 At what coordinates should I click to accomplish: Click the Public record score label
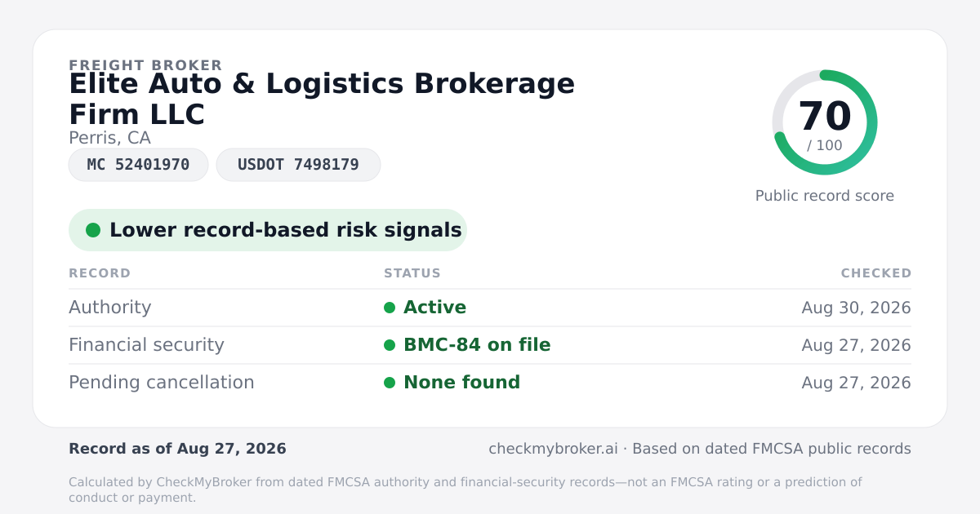pos(825,196)
